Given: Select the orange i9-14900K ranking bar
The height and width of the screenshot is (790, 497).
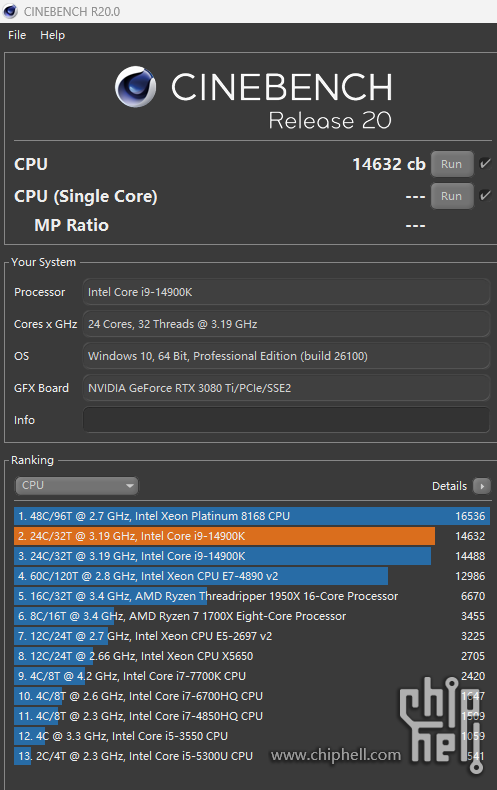Looking at the screenshot, I should click(x=224, y=536).
